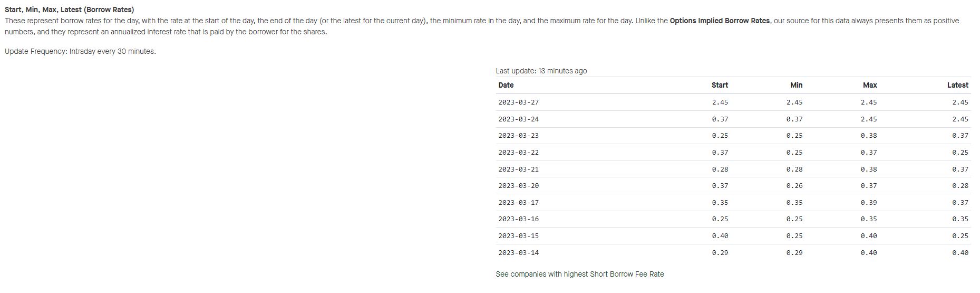Click the 'See companies with highest Short Borrow Fee Rate' link
The height and width of the screenshot is (293, 980).
click(x=579, y=274)
